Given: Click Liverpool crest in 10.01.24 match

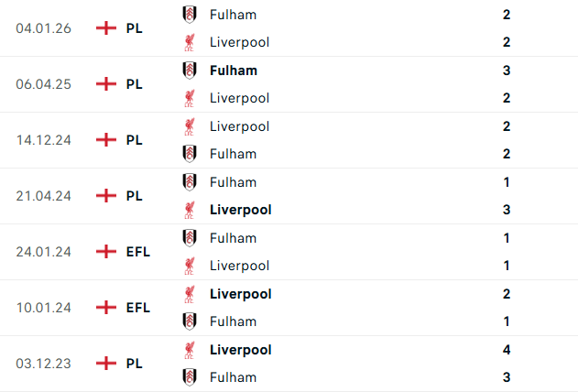Looking at the screenshot, I should point(190,294).
